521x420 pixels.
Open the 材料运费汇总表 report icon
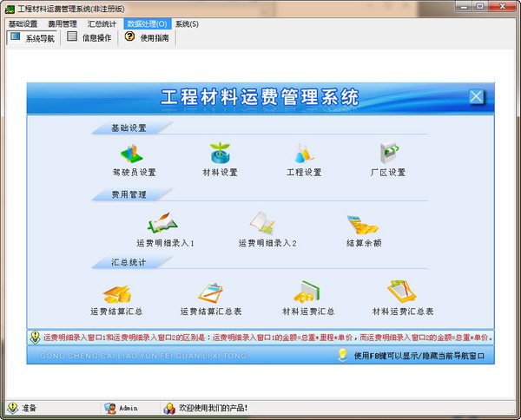[x=402, y=294]
